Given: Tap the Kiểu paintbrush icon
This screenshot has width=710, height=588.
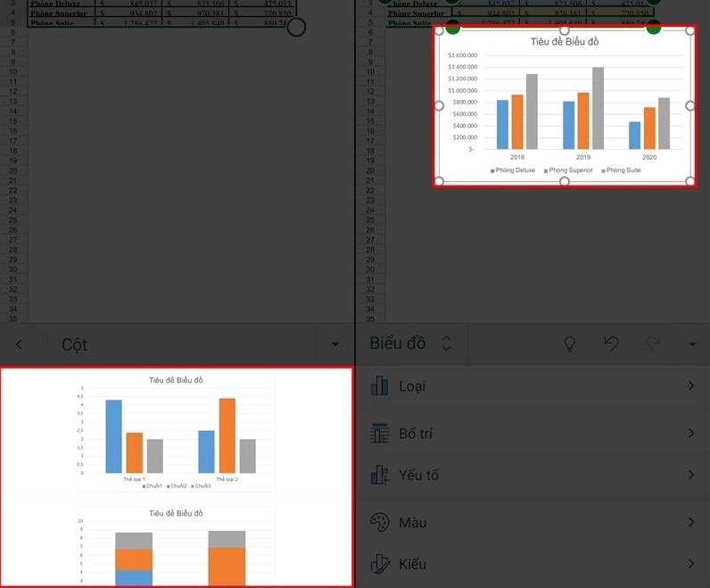Looking at the screenshot, I should (x=380, y=564).
